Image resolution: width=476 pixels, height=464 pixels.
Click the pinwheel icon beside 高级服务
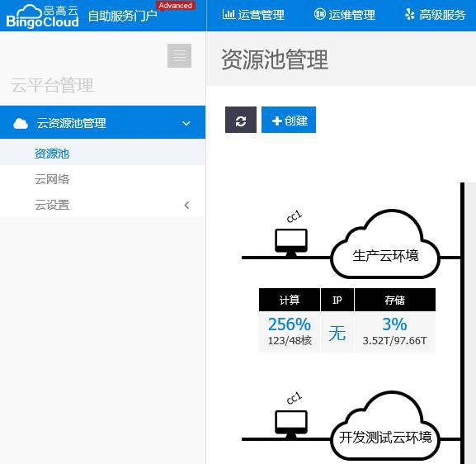(410, 14)
